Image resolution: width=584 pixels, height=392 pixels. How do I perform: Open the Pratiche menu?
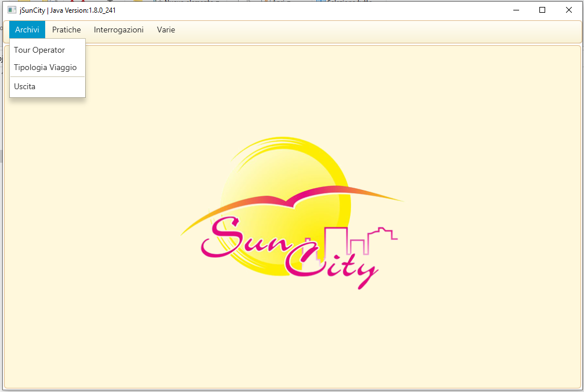pyautogui.click(x=66, y=30)
